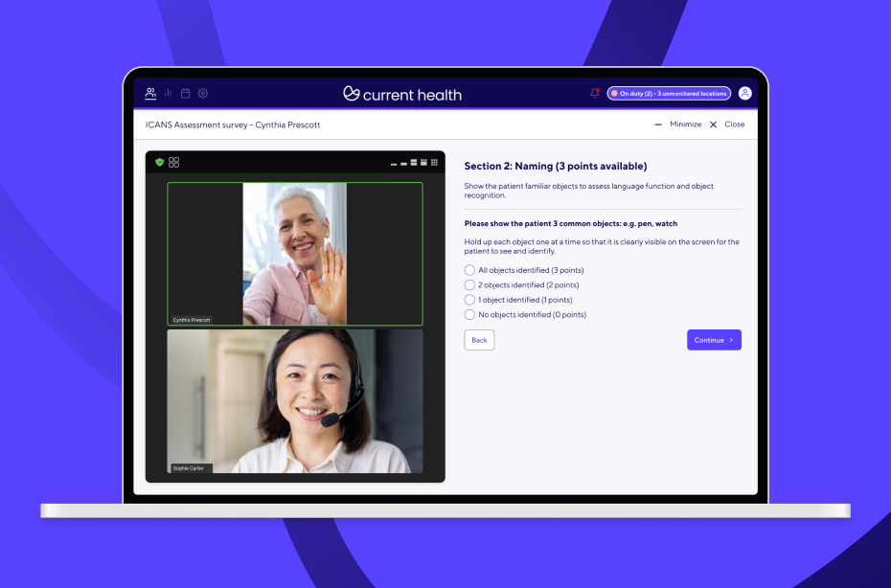Open the user profile account icon
The height and width of the screenshot is (588, 891).
point(746,93)
